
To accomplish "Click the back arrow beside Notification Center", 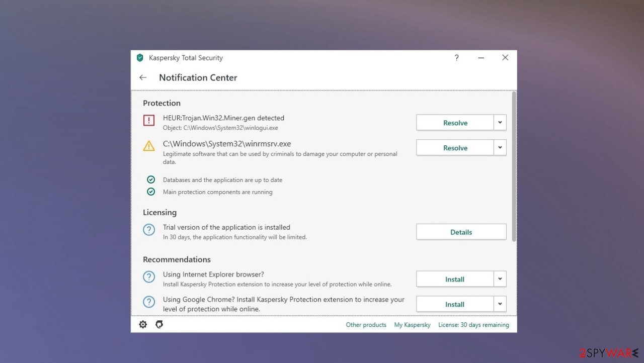I will 143,77.
